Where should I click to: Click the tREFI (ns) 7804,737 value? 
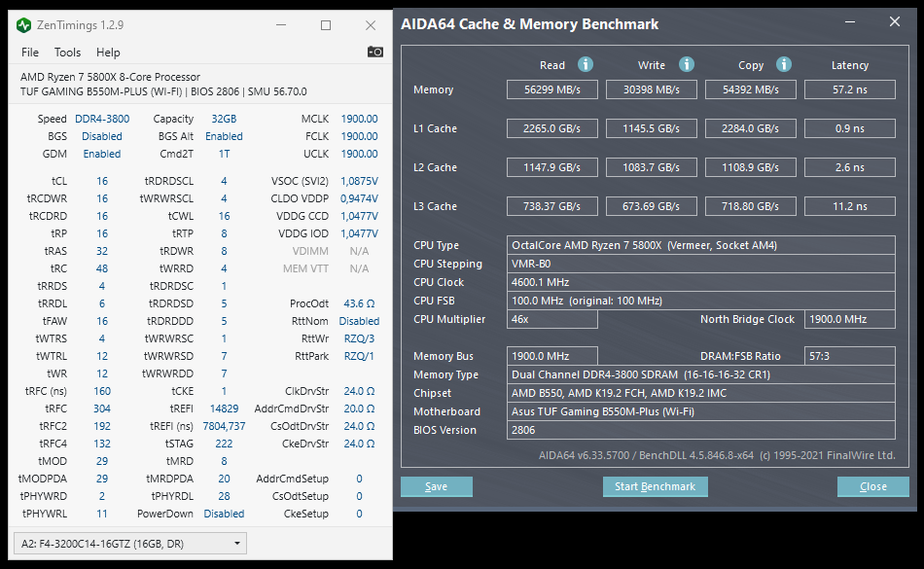(x=224, y=426)
